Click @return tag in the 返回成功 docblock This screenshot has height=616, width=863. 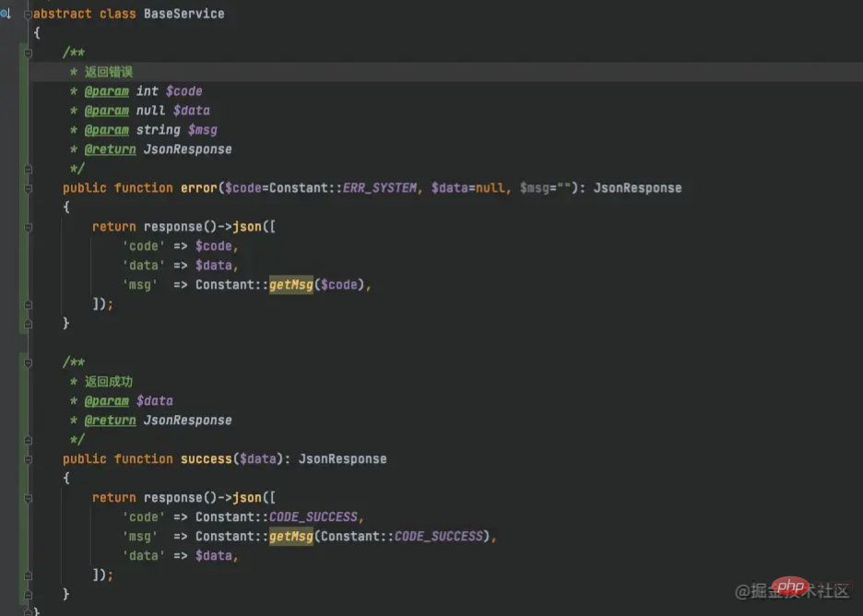[110, 420]
